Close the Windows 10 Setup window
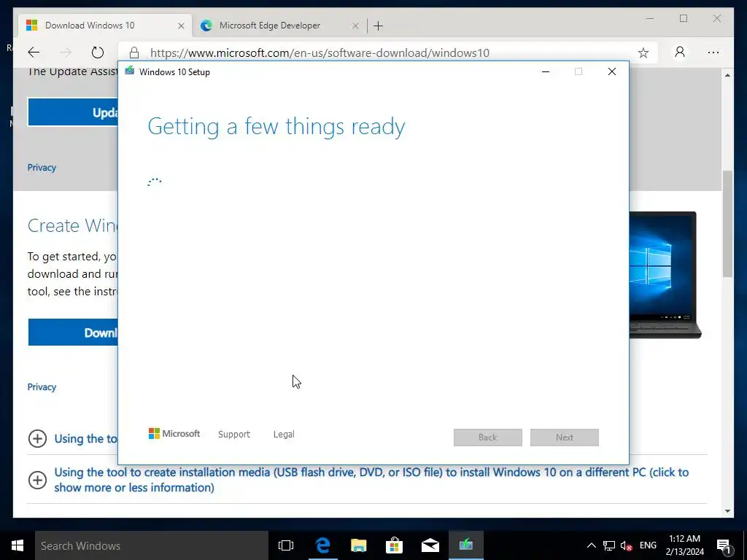 click(x=612, y=71)
